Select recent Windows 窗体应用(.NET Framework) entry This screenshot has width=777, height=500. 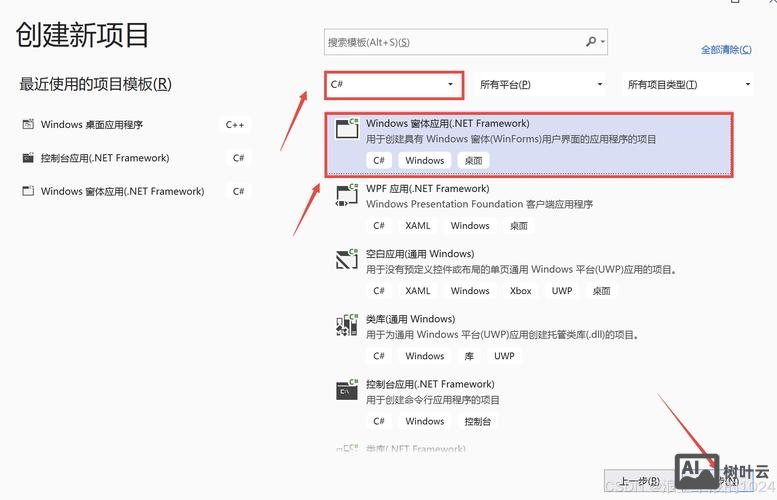point(122,191)
